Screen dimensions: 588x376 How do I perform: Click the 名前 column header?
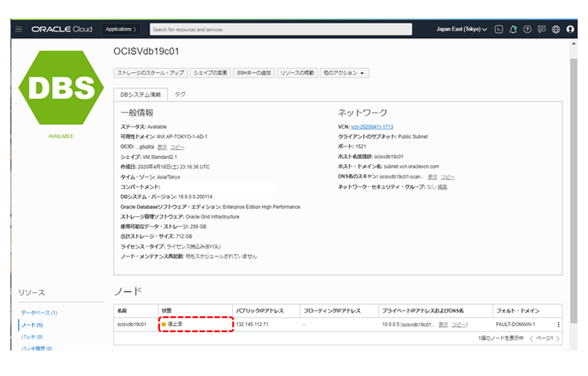click(x=122, y=311)
